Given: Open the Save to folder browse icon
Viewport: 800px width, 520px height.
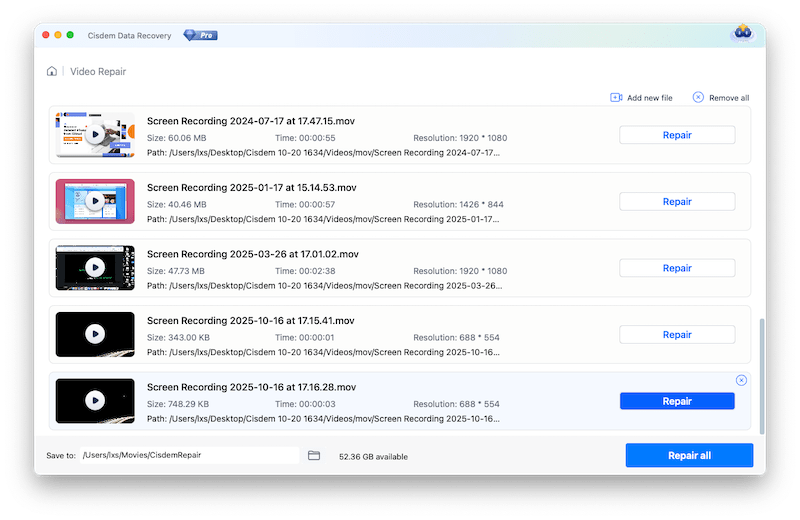Looking at the screenshot, I should (x=314, y=456).
